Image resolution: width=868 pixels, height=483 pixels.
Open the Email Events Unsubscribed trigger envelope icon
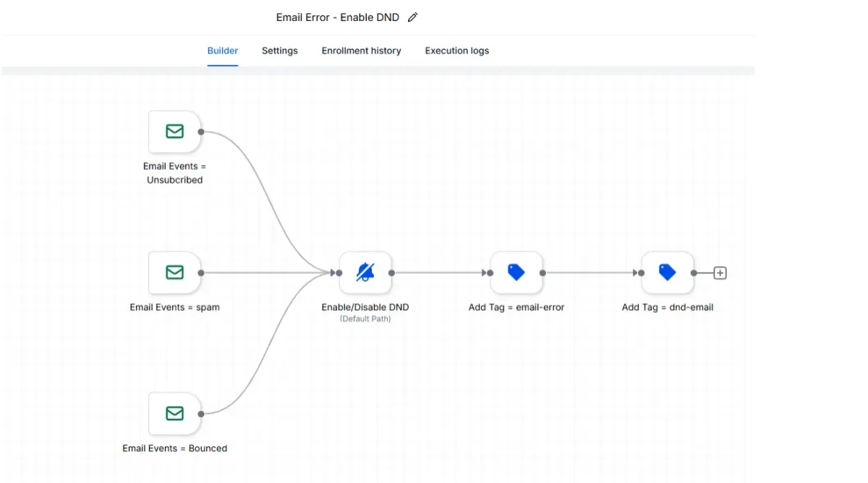click(x=174, y=132)
